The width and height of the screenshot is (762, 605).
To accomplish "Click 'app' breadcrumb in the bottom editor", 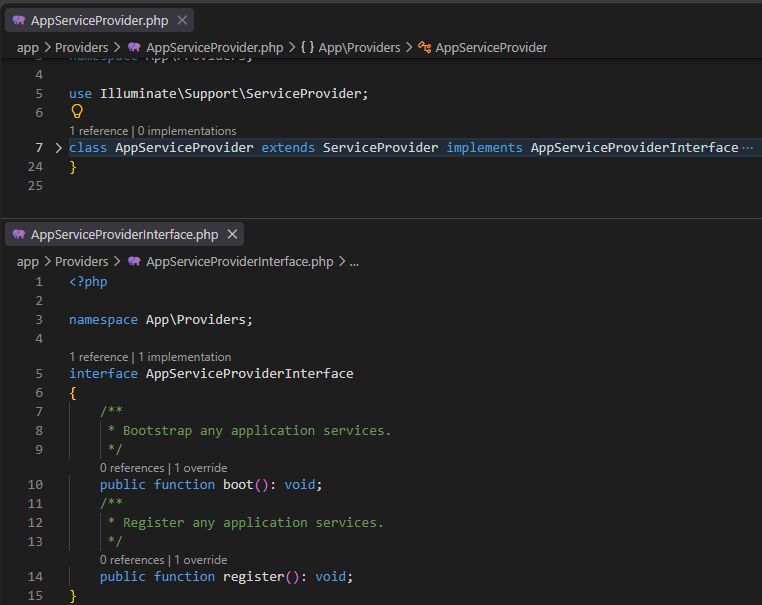I will [x=28, y=261].
